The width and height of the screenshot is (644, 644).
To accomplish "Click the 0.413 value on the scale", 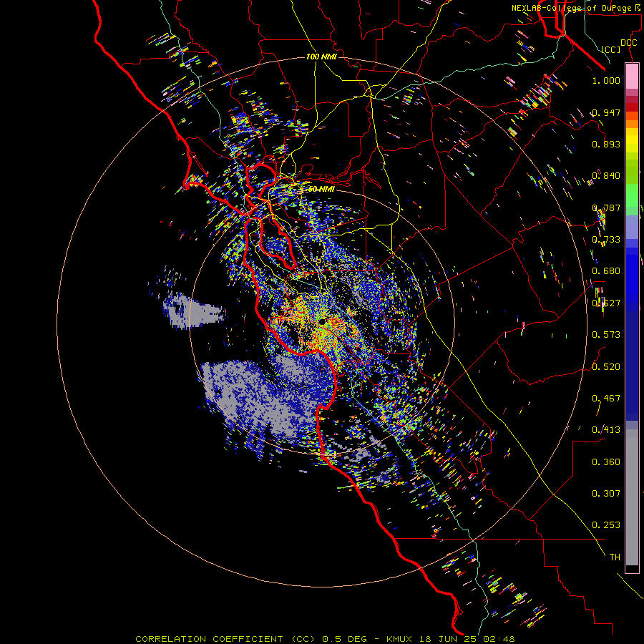I will click(606, 430).
